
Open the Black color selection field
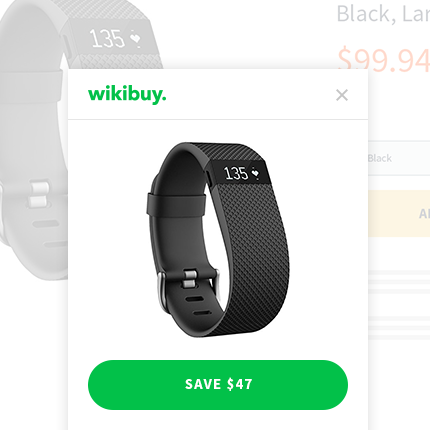[x=399, y=158]
